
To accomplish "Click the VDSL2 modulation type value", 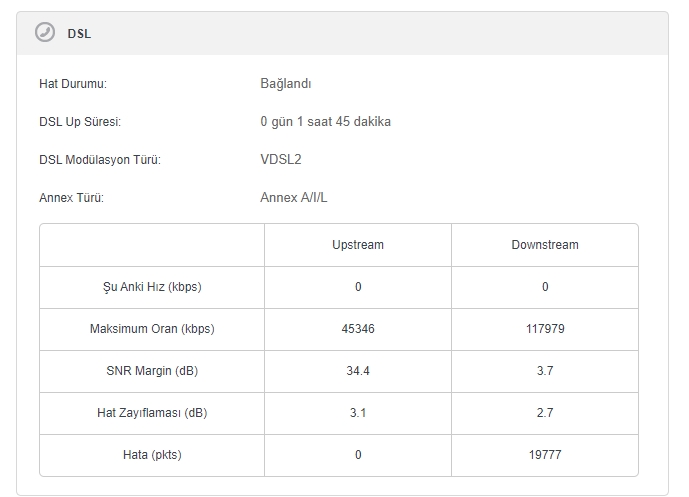I will pos(280,160).
